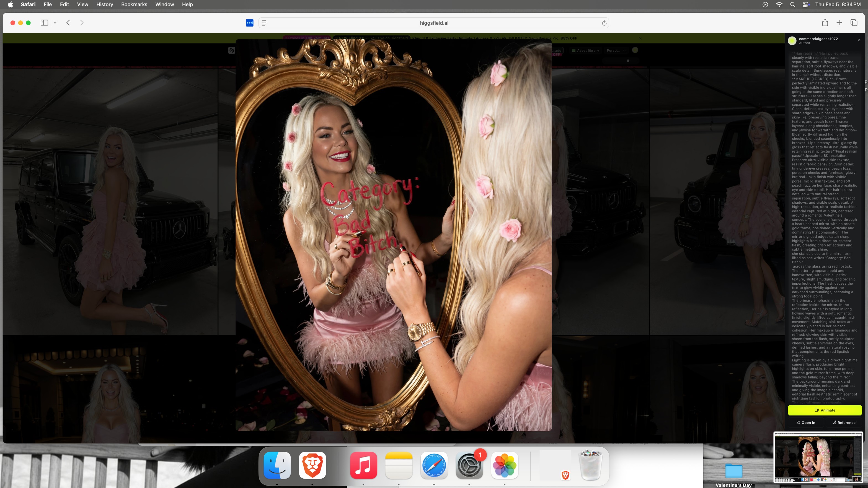Open the 'Open in' options
Image resolution: width=868 pixels, height=488 pixels.
[806, 422]
